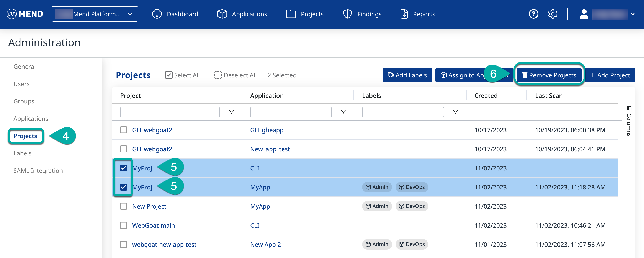Click the user profile avatar icon
644x258 pixels.
click(x=584, y=14)
